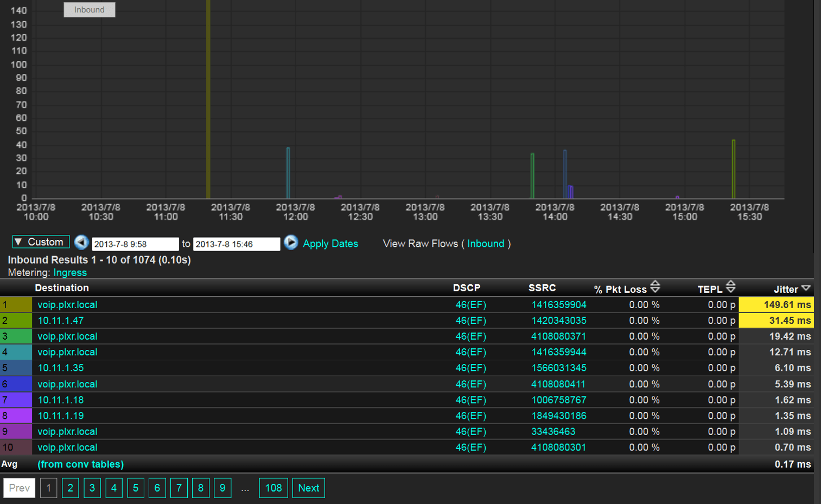
Task: Open voip.plxr.local destination in row 4
Action: (67, 352)
